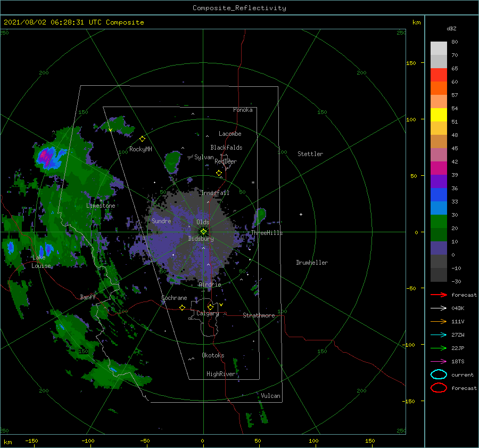Click the 04DK legend text

pyautogui.click(x=458, y=308)
